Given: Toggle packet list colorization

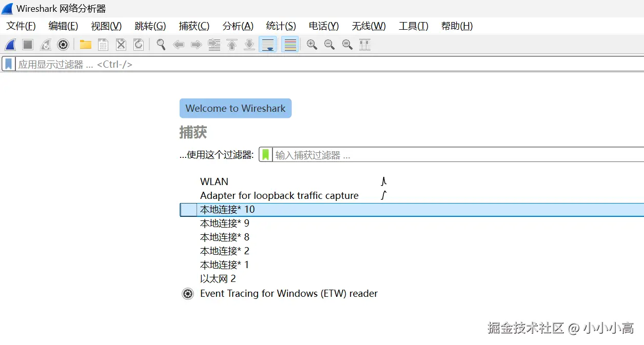Looking at the screenshot, I should (290, 45).
